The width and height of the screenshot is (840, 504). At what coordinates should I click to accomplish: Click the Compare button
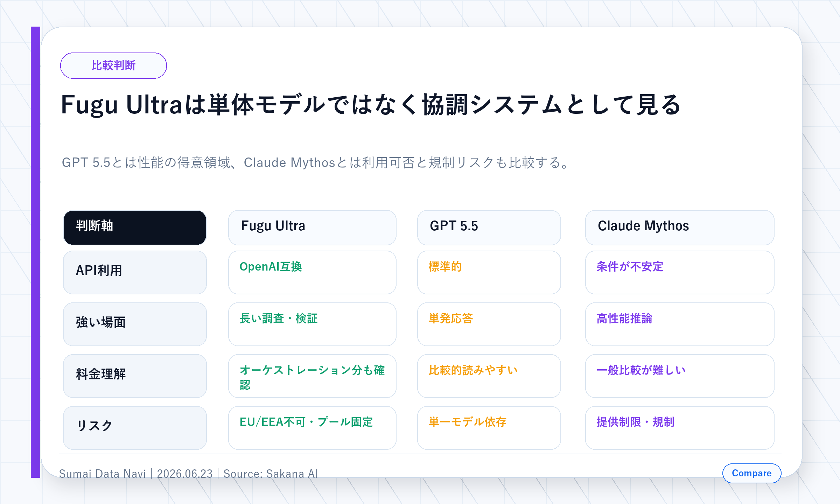coord(752,473)
